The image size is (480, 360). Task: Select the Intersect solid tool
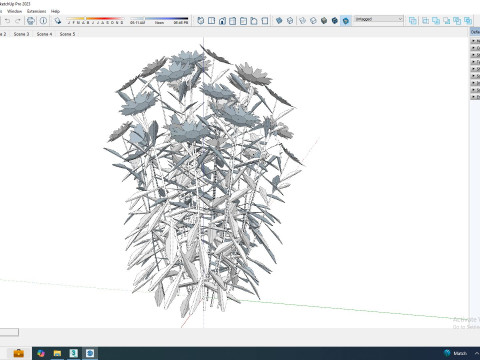click(x=425, y=21)
